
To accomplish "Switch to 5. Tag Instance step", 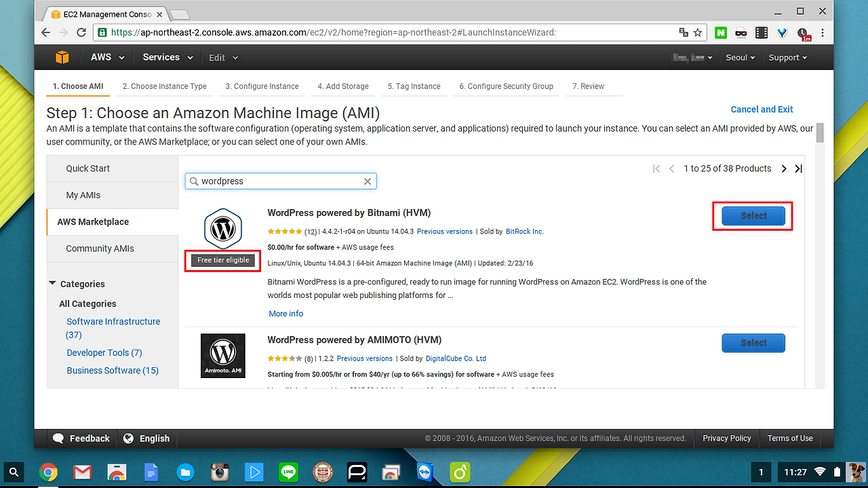I will [x=414, y=86].
